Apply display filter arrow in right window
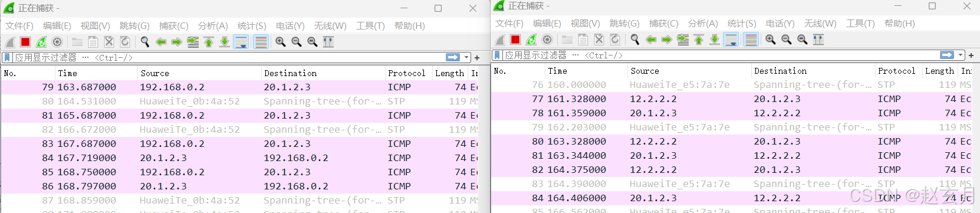The width and height of the screenshot is (980, 213). point(947,55)
